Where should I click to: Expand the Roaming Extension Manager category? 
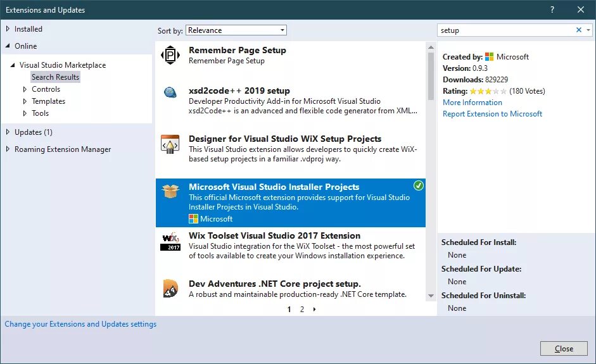8,149
